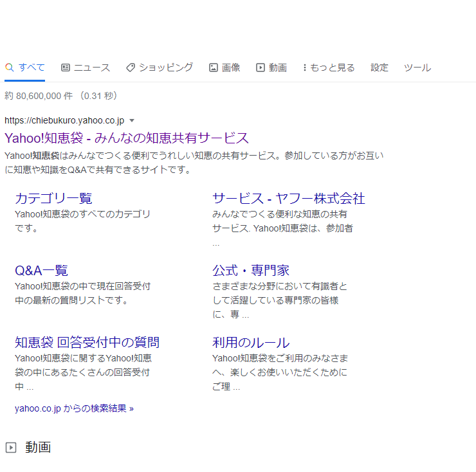Open the 公式・専門家 sitelink

click(251, 271)
